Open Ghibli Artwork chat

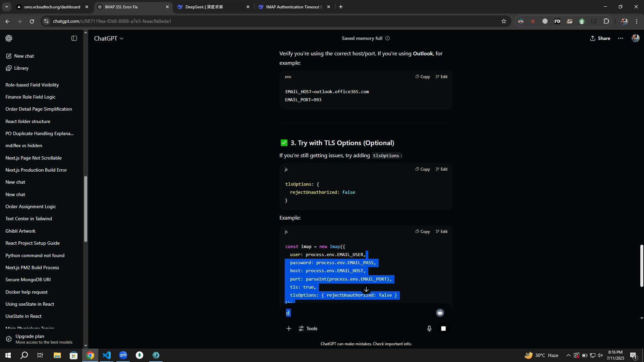(x=20, y=231)
